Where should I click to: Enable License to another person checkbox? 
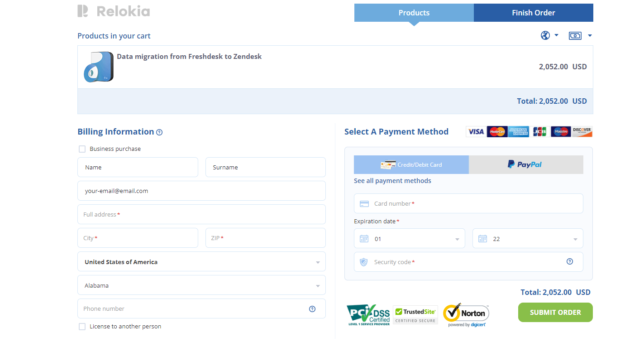(82, 327)
